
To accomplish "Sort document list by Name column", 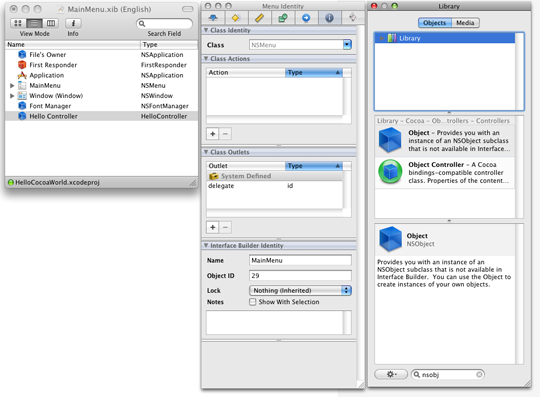I will coord(73,44).
